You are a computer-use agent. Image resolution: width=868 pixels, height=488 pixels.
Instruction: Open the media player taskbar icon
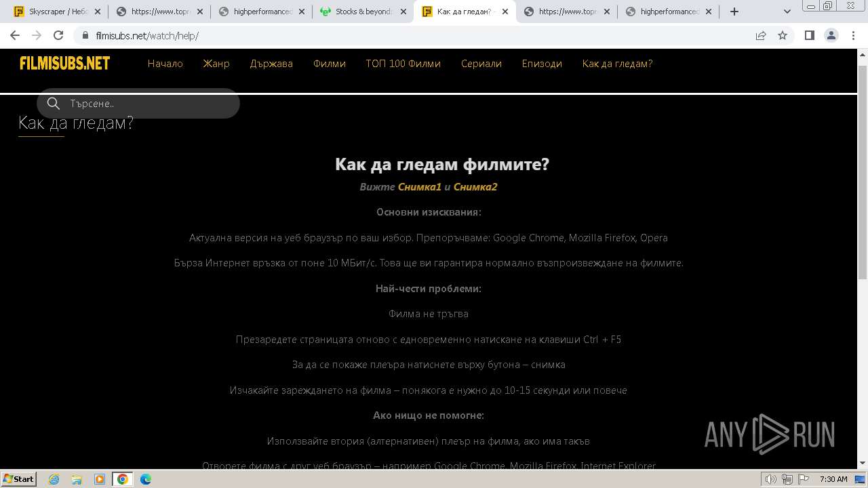[100, 479]
